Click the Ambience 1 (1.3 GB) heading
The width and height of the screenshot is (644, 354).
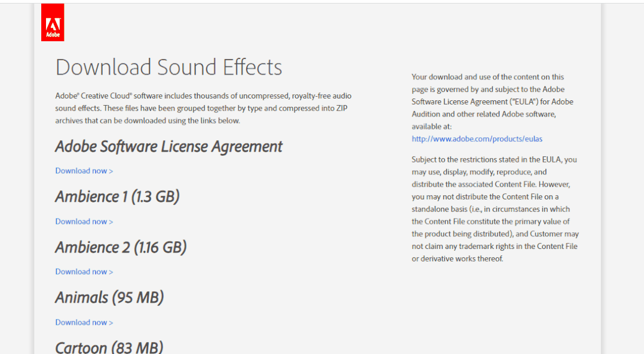coord(117,196)
